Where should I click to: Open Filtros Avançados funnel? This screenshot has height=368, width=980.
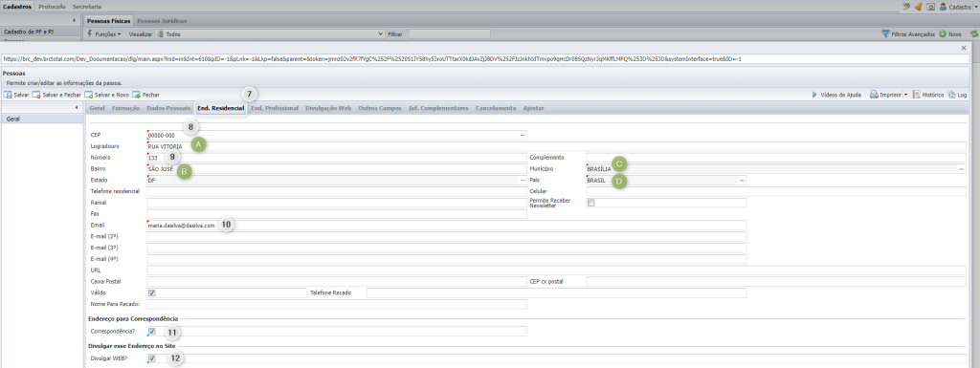(x=908, y=34)
